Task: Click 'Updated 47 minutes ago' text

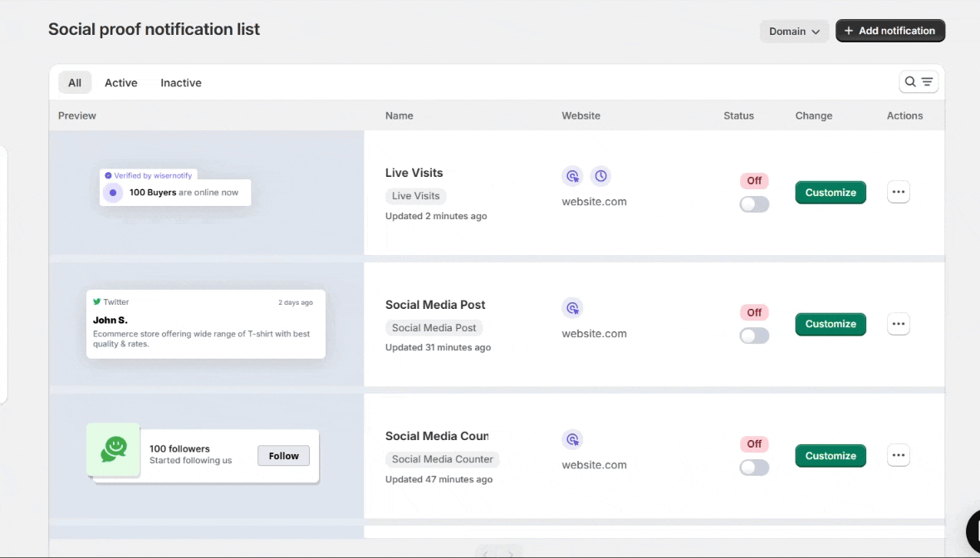Action: click(439, 479)
